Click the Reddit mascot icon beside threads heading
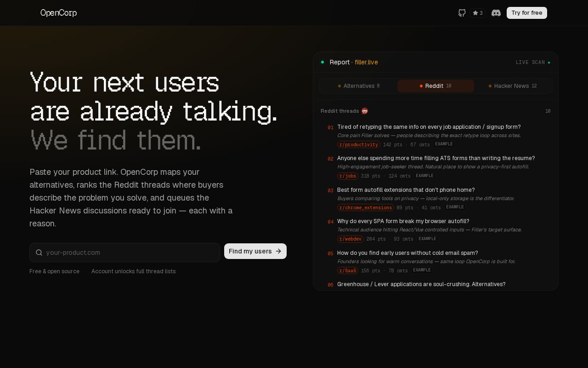 point(365,111)
